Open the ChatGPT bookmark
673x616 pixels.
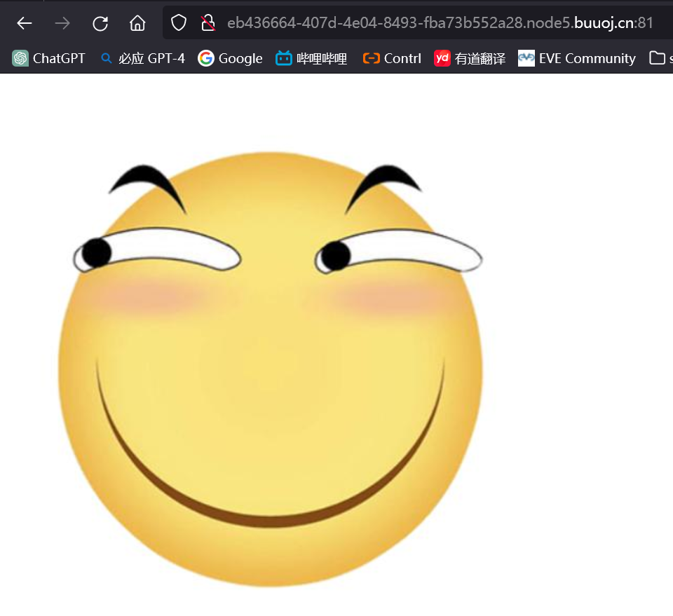(x=48, y=58)
